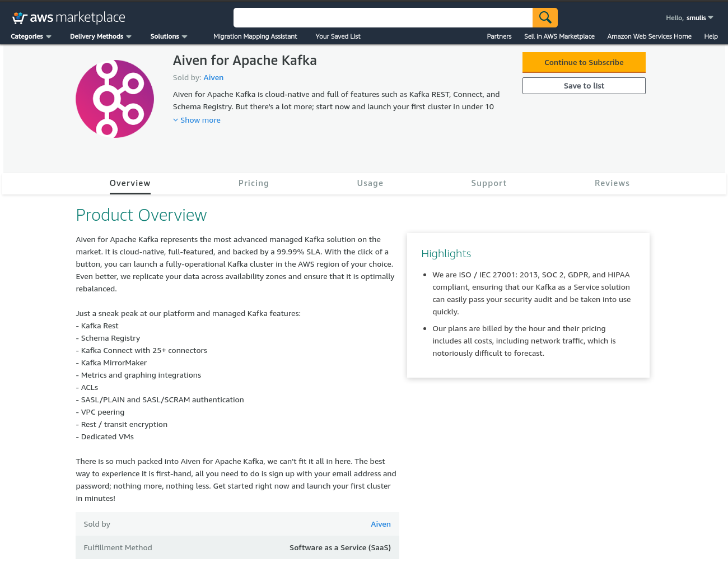Open the Migration Mapping Assistant
Image resolution: width=728 pixels, height=576 pixels.
click(x=255, y=36)
